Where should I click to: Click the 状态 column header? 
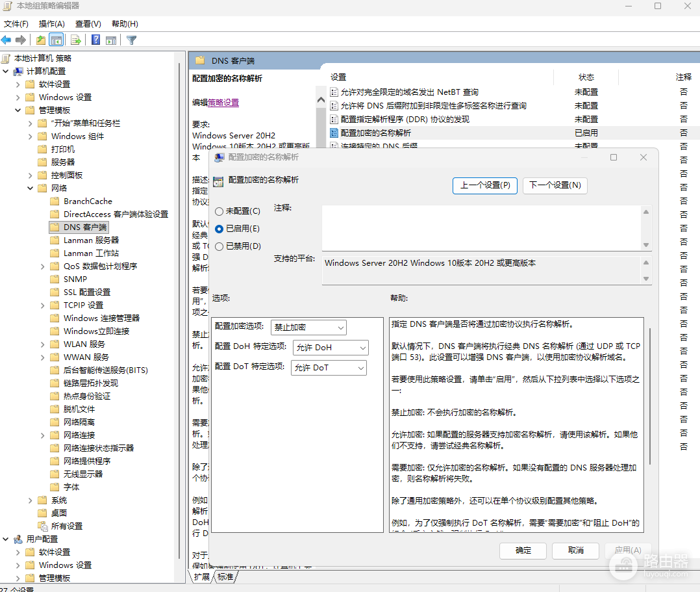click(x=586, y=77)
